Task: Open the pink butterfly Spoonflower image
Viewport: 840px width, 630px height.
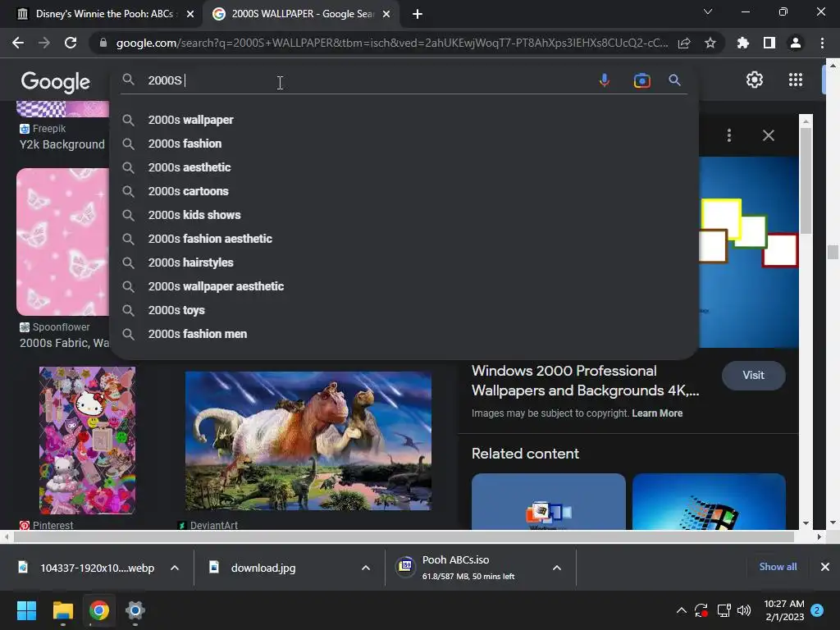Action: (62, 242)
